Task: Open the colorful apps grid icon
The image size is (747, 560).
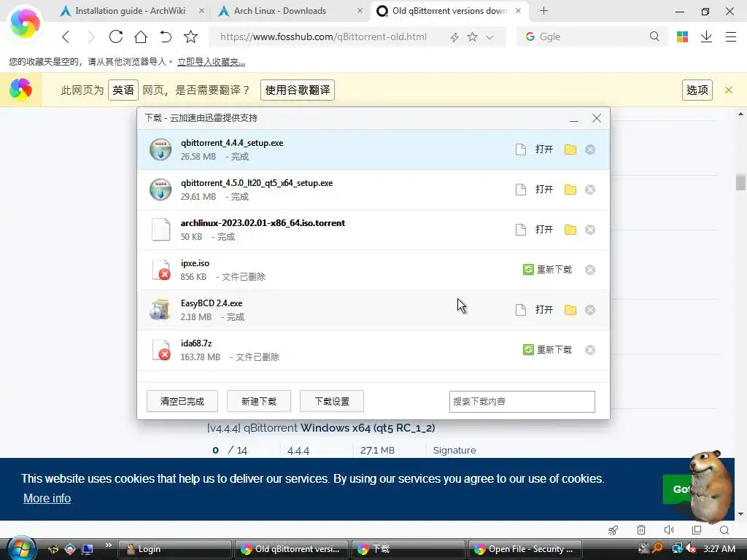Action: (x=682, y=36)
